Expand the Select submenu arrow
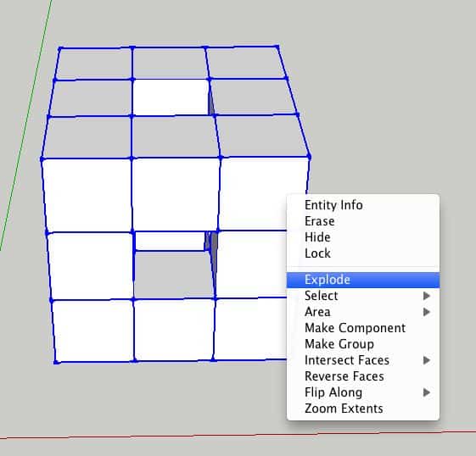 (427, 296)
